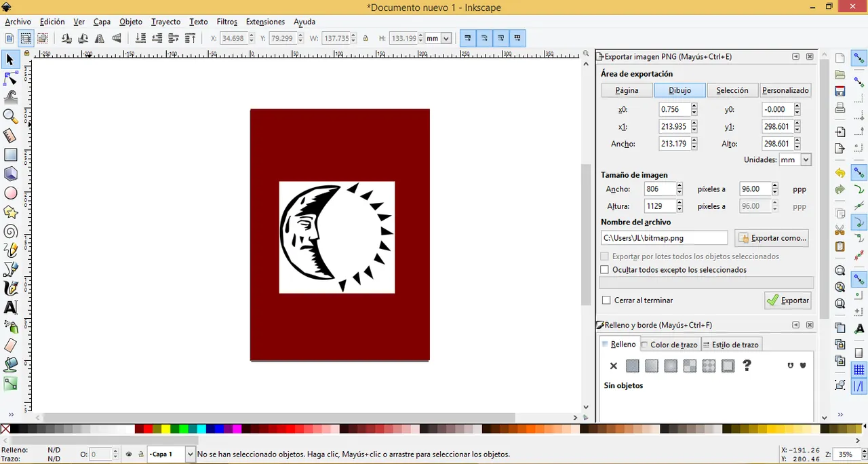This screenshot has height=464, width=868.
Task: Open the zoom percentage stepper
Action: (x=864, y=454)
